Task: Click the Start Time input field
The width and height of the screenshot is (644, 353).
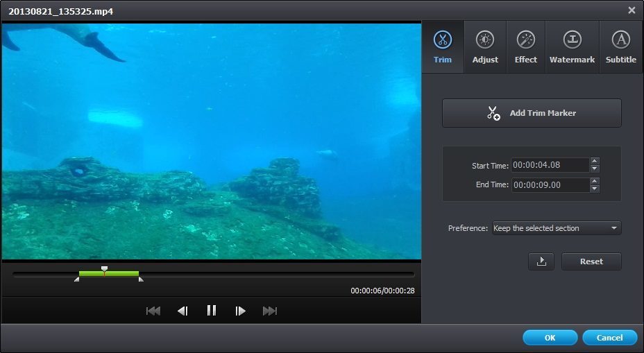Action: (550, 165)
